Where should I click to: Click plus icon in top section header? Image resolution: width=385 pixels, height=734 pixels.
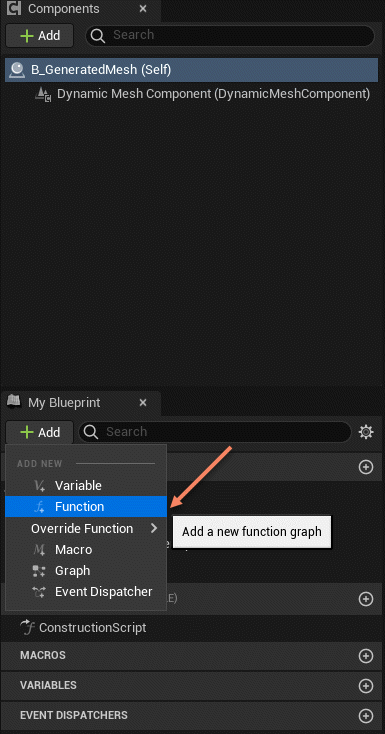[366, 467]
